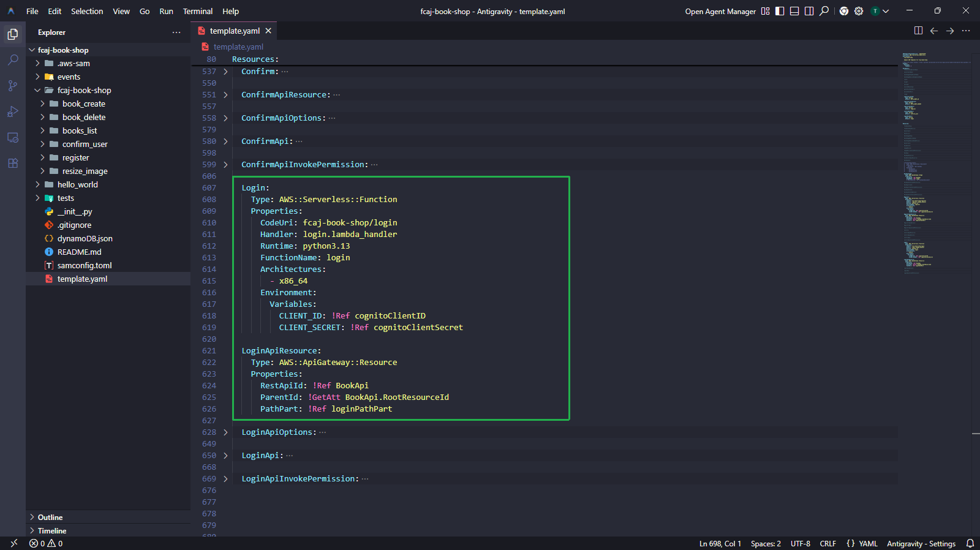Close the template.yaml tab
The height and width of the screenshot is (550, 980).
click(268, 31)
